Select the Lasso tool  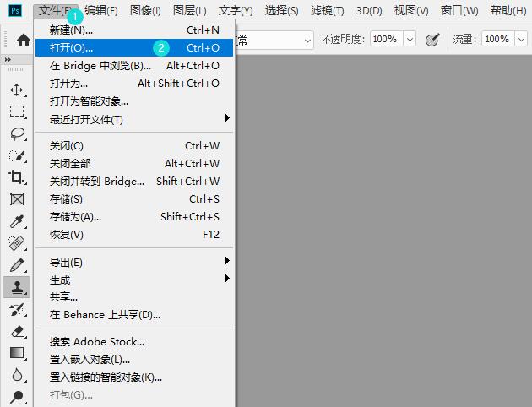pos(17,133)
